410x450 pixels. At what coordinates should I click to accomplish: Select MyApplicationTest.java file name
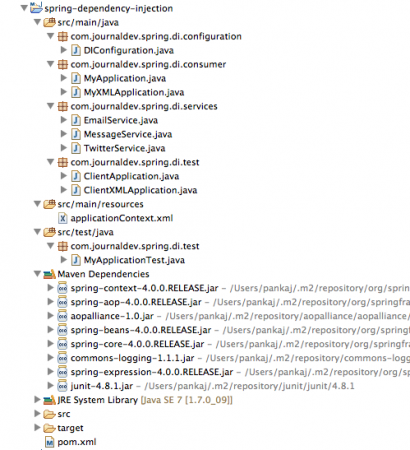click(x=134, y=260)
